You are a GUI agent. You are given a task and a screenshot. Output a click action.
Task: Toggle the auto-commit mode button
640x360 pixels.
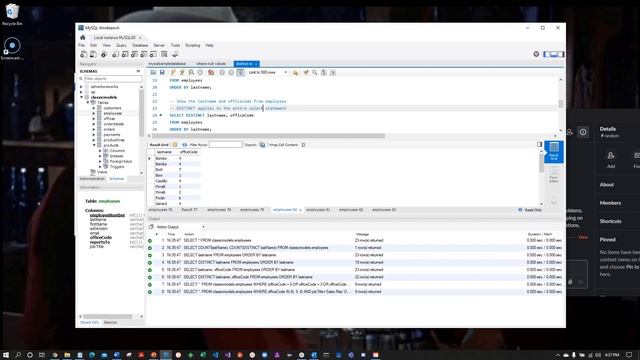(x=240, y=72)
